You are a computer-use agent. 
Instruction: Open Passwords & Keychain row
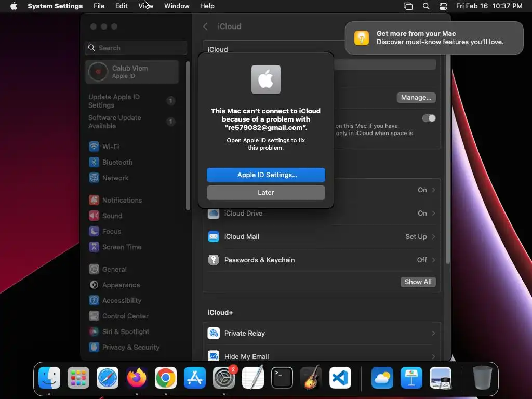[x=321, y=260]
